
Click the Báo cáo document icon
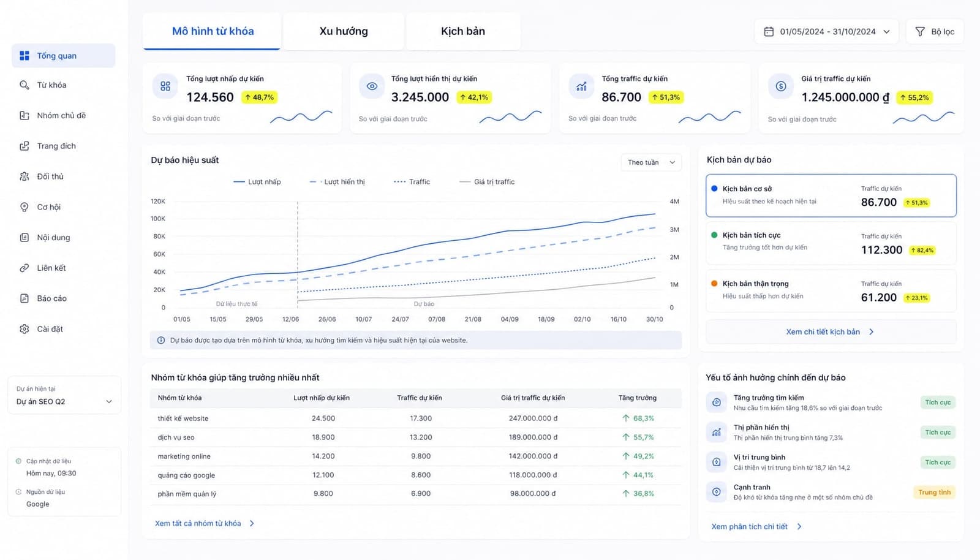tap(24, 298)
